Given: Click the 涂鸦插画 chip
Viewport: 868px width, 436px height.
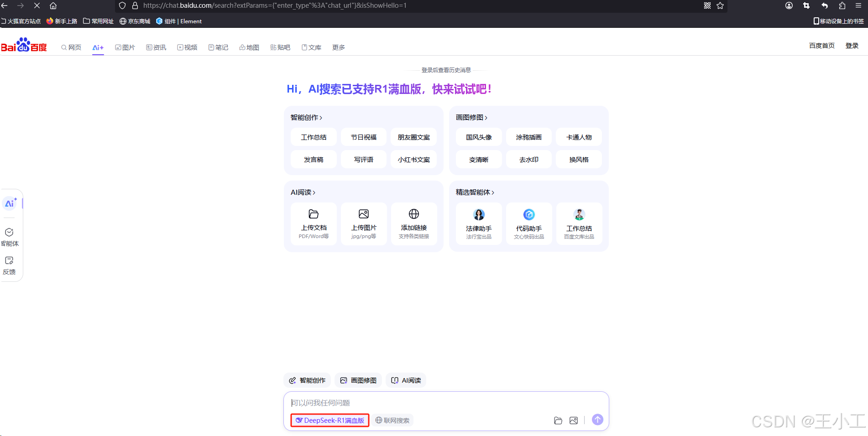Looking at the screenshot, I should [x=529, y=137].
